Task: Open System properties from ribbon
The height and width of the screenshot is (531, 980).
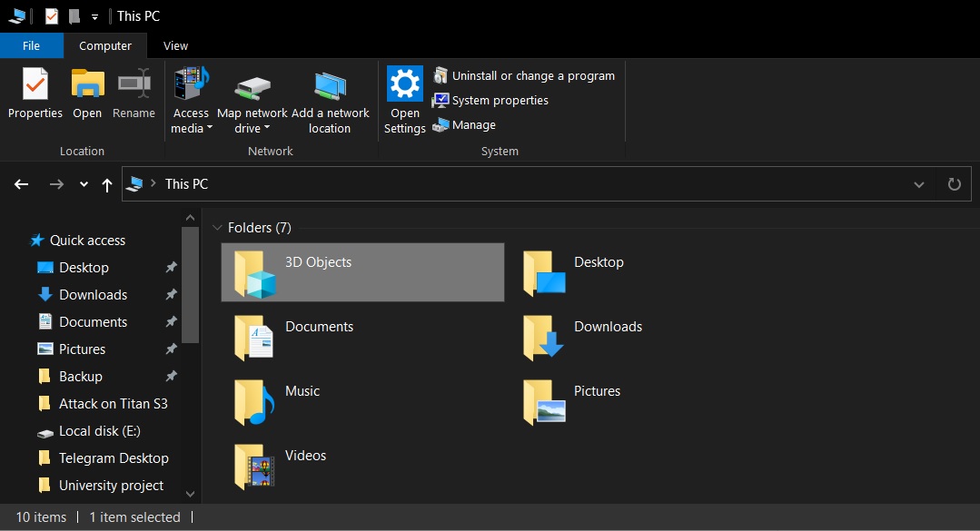Action: [x=500, y=101]
